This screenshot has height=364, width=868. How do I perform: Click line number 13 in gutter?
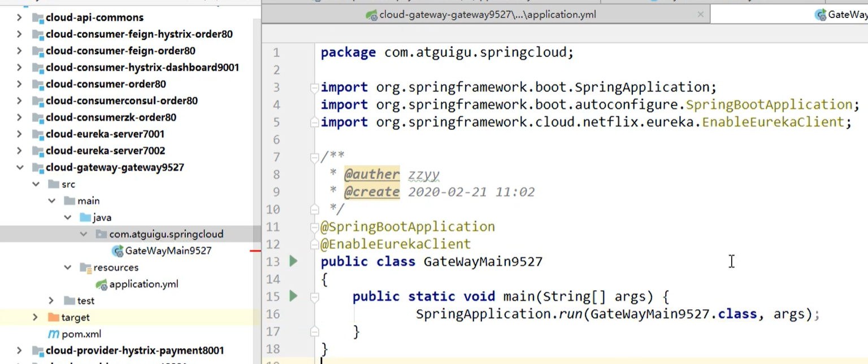pyautogui.click(x=273, y=262)
